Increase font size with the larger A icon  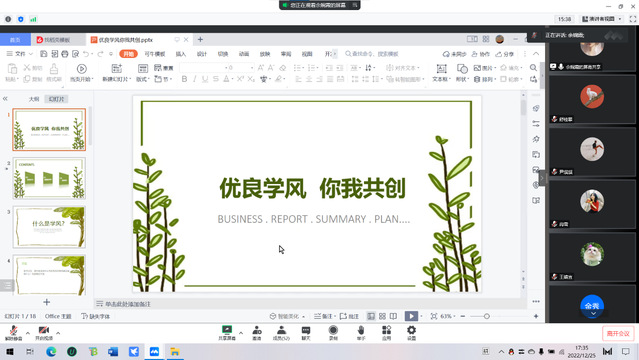[261, 68]
